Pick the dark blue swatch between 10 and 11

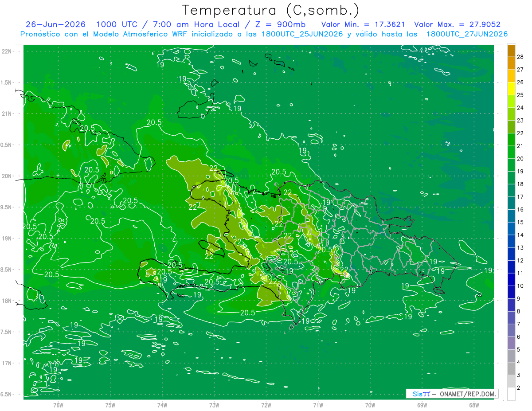511,280
